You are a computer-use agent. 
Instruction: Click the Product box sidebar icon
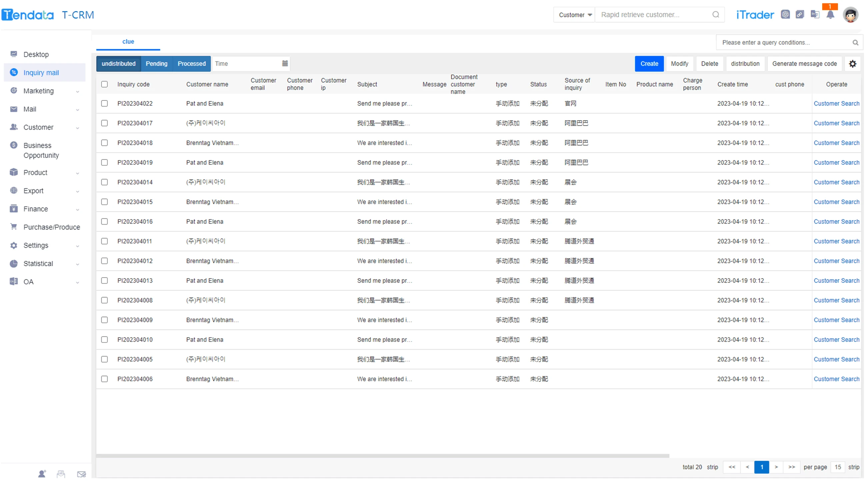pos(14,172)
